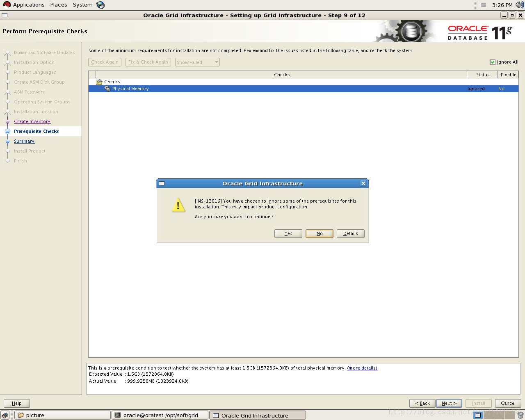Click the 3:26 PM clock
525x420 pixels.
click(x=502, y=5)
